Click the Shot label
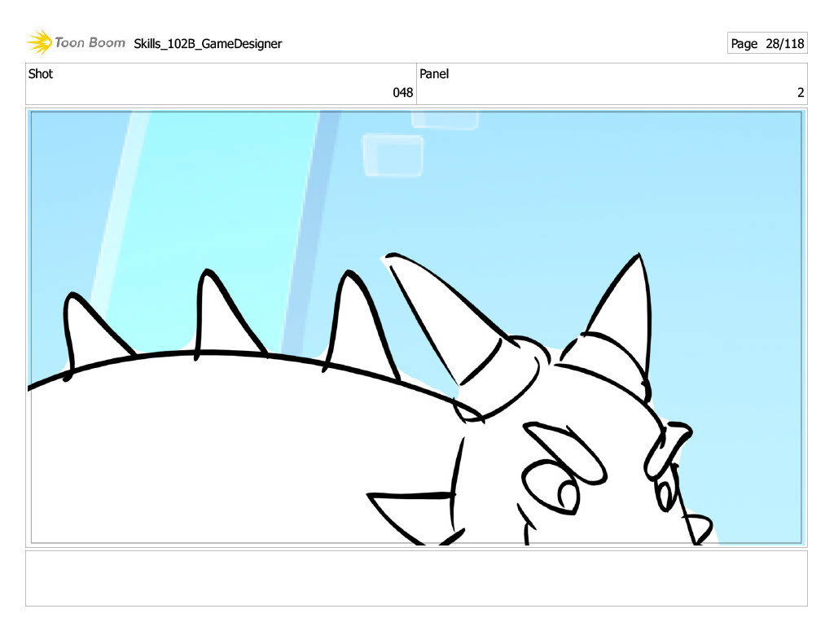 coord(41,74)
